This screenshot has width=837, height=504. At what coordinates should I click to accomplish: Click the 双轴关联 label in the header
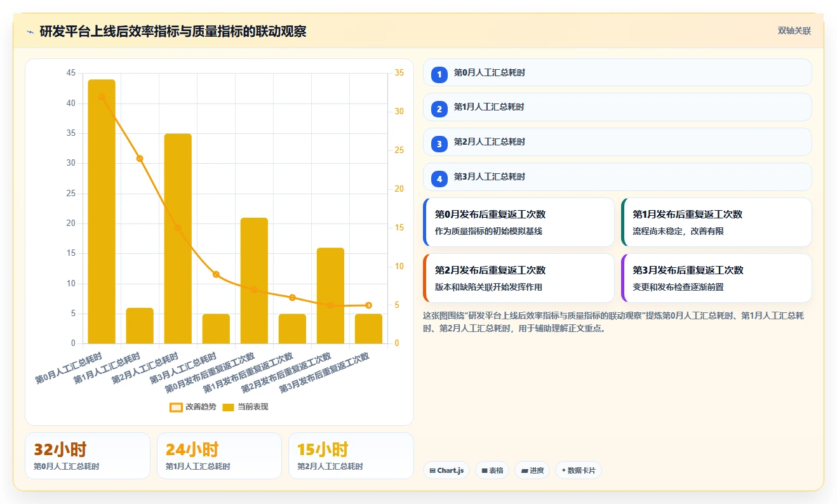[x=794, y=31]
